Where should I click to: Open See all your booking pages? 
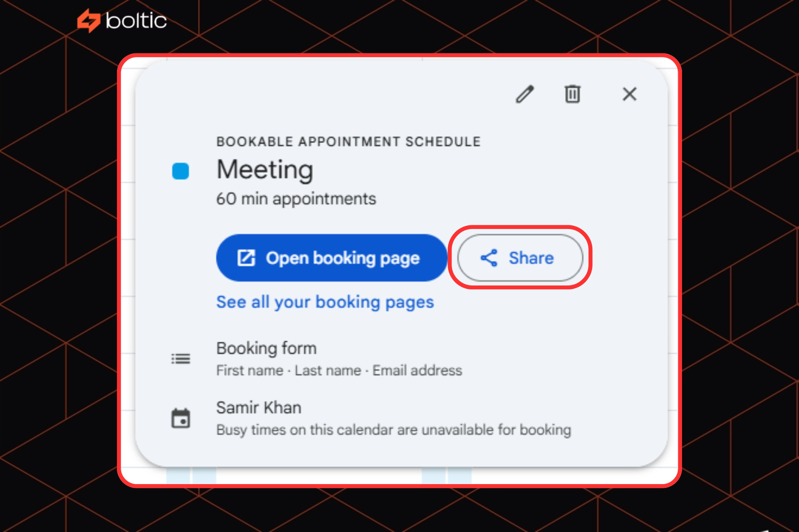point(325,302)
